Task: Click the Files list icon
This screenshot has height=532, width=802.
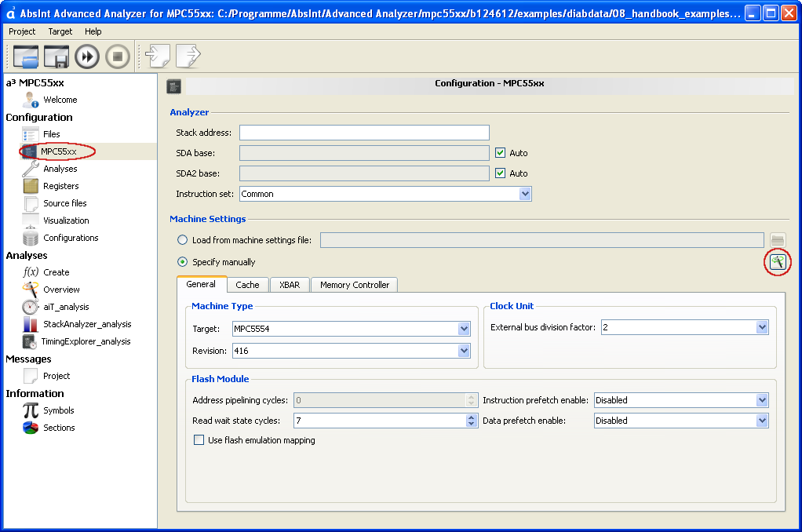Action: [30, 134]
